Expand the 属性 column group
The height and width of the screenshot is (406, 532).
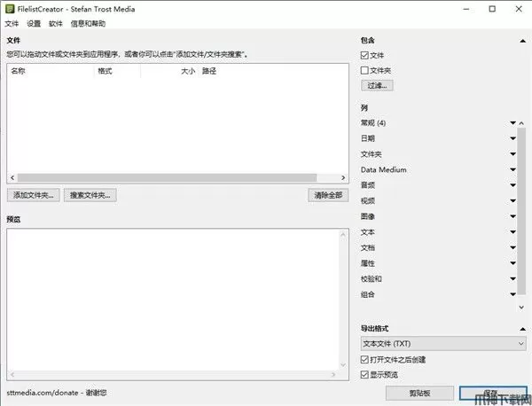click(512, 263)
